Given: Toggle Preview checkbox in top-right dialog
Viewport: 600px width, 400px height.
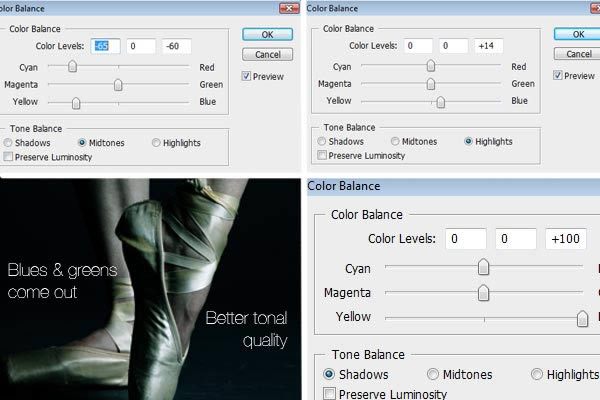Looking at the screenshot, I should [x=558, y=75].
